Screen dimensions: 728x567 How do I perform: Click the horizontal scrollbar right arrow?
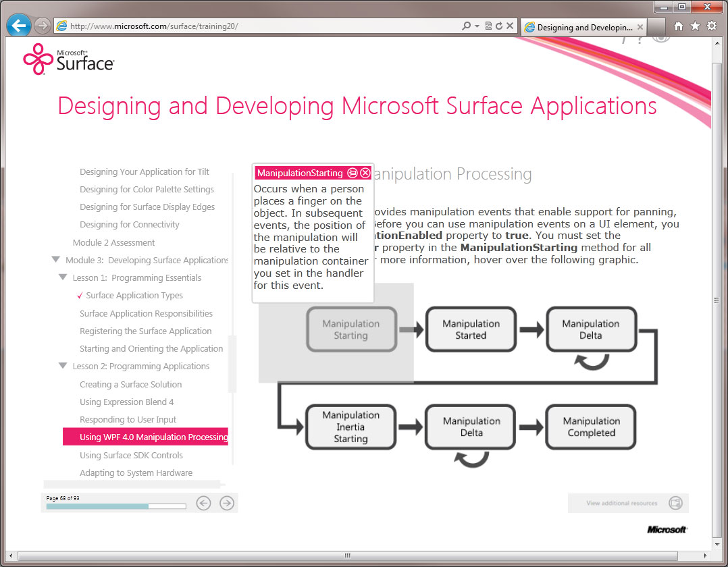pos(705,556)
